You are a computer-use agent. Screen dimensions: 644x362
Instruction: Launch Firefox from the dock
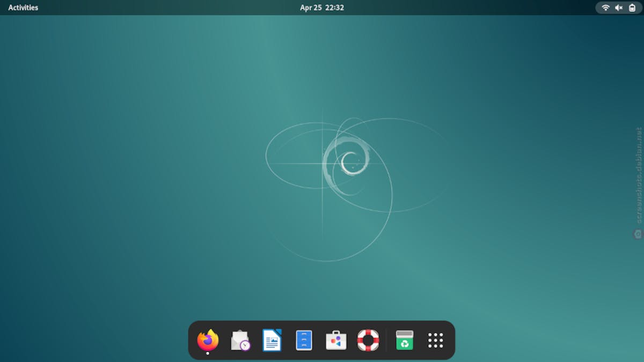pyautogui.click(x=208, y=340)
